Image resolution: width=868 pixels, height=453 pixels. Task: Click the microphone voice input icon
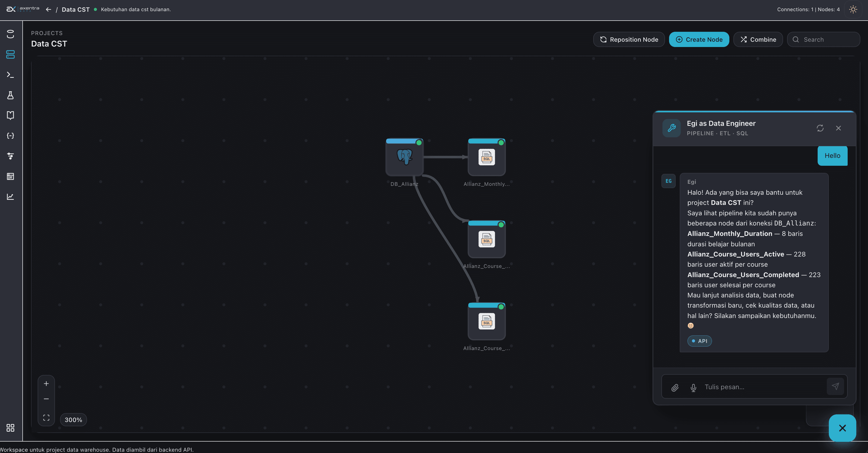(693, 387)
